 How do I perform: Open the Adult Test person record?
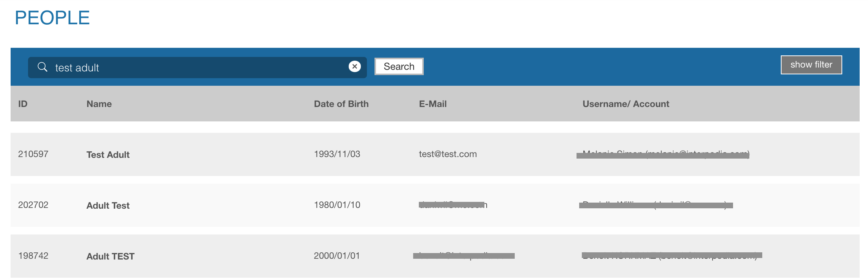click(x=108, y=206)
